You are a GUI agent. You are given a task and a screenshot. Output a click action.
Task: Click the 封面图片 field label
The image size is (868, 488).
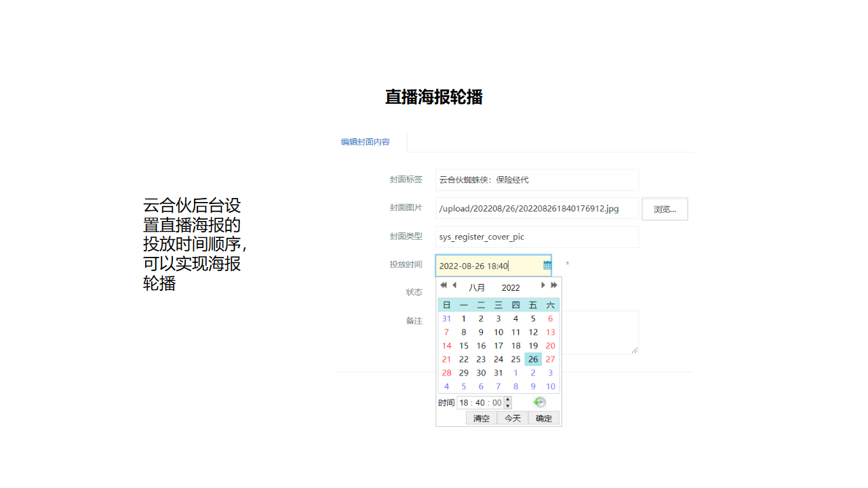pyautogui.click(x=406, y=207)
